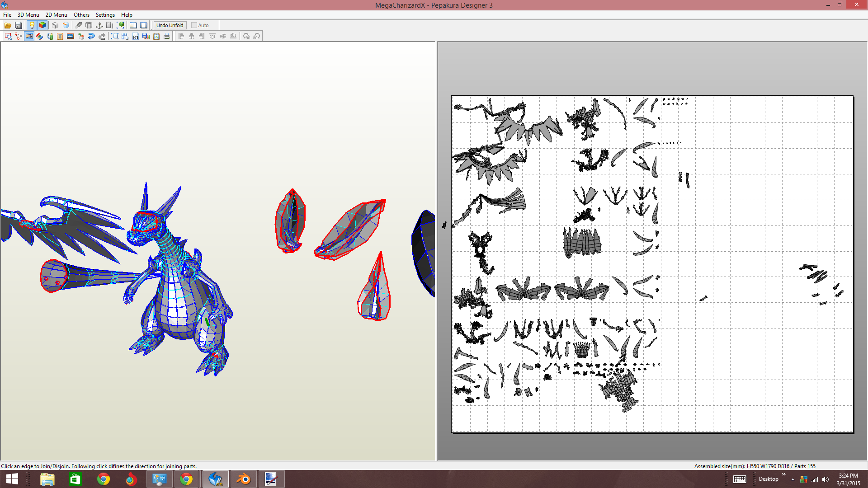This screenshot has height=488, width=868.
Task: Click the arrange parts grid icon
Action: [x=125, y=36]
